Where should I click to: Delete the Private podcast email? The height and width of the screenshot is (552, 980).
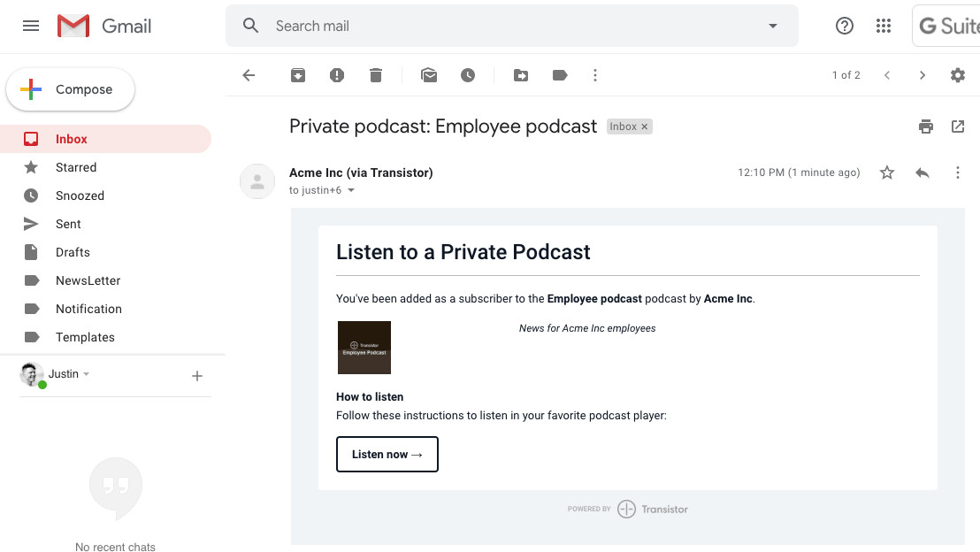pos(375,75)
